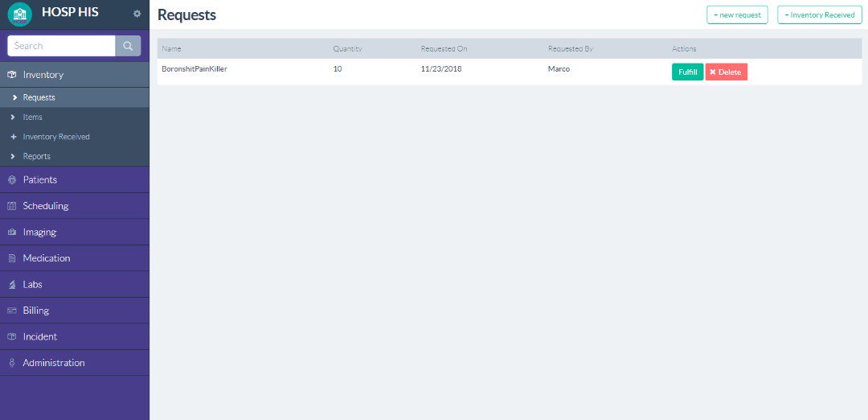The height and width of the screenshot is (420, 868).
Task: Click the Labs microscope icon
Action: tap(12, 284)
